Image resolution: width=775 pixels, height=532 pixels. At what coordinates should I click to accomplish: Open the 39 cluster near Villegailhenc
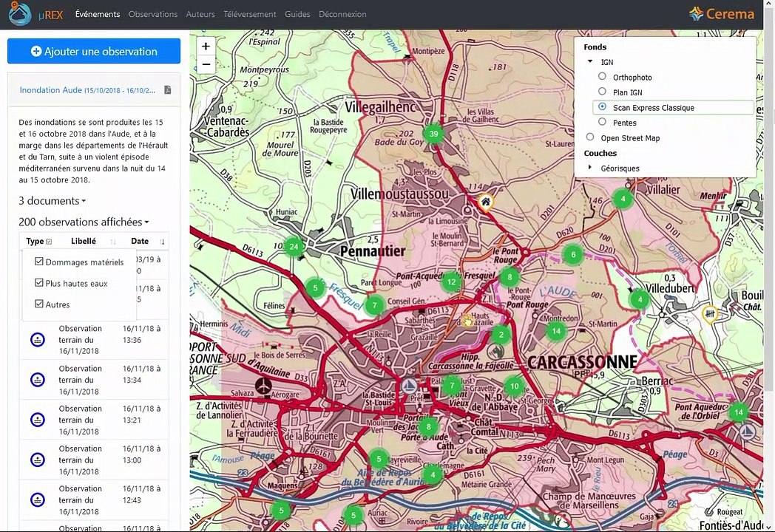[433, 134]
